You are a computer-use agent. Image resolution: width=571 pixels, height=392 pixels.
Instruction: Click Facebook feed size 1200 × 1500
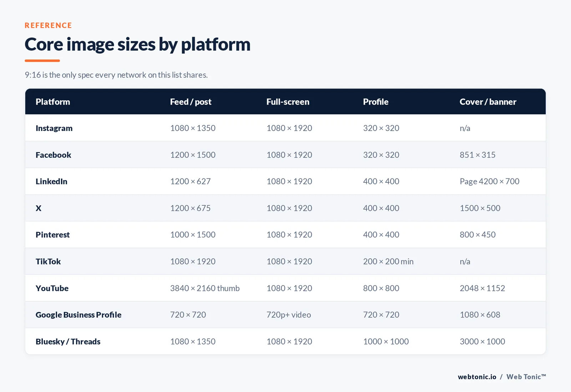coord(193,155)
